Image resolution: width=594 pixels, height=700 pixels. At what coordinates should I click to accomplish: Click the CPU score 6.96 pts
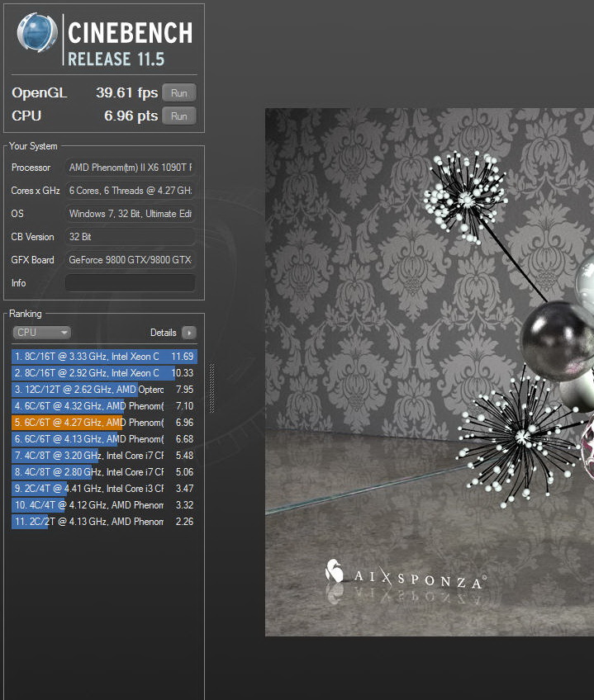131,116
